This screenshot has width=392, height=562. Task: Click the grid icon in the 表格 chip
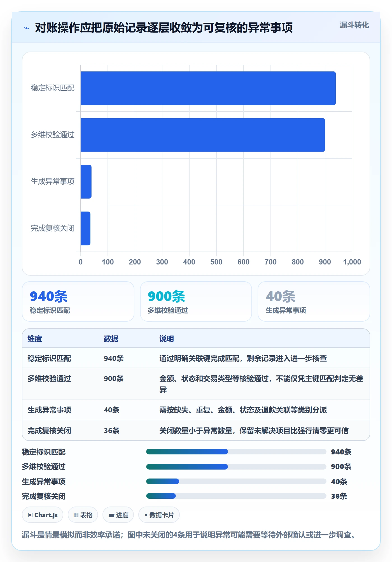pyautogui.click(x=76, y=515)
